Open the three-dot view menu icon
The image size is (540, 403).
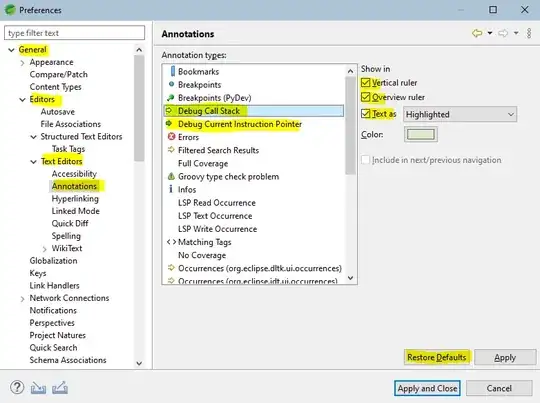(529, 33)
